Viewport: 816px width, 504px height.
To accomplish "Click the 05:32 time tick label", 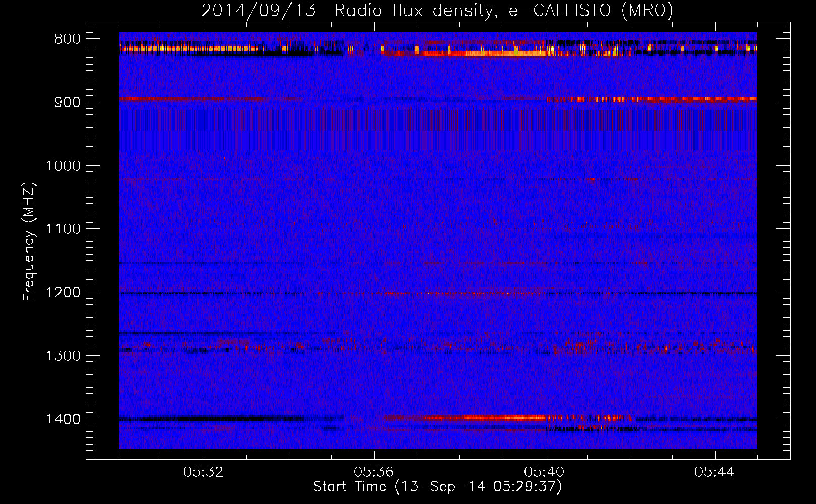I will point(204,472).
